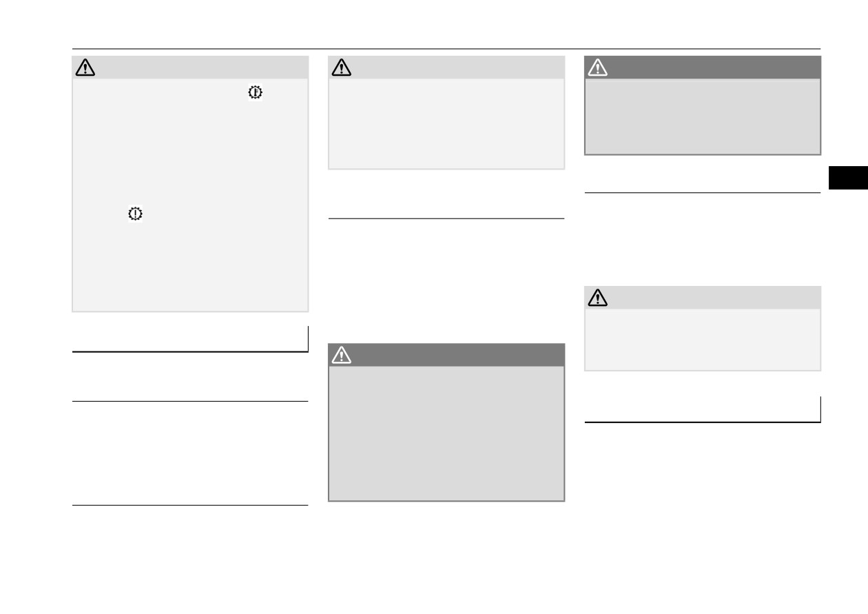The width and height of the screenshot is (868, 614).
Task: Click the light header bar of right column's lower caution
Action: click(x=703, y=298)
